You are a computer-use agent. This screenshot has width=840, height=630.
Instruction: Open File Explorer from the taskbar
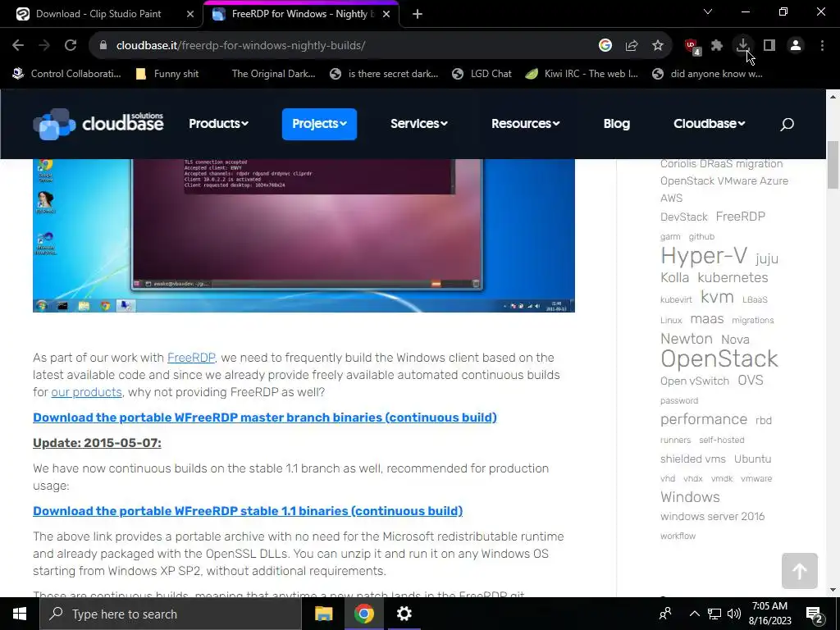click(x=323, y=614)
